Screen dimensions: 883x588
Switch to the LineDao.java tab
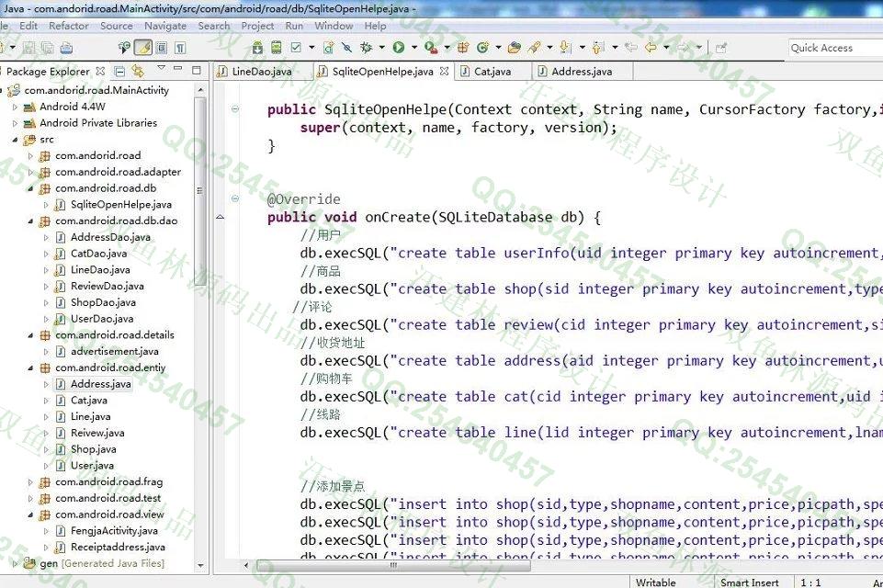(x=263, y=72)
